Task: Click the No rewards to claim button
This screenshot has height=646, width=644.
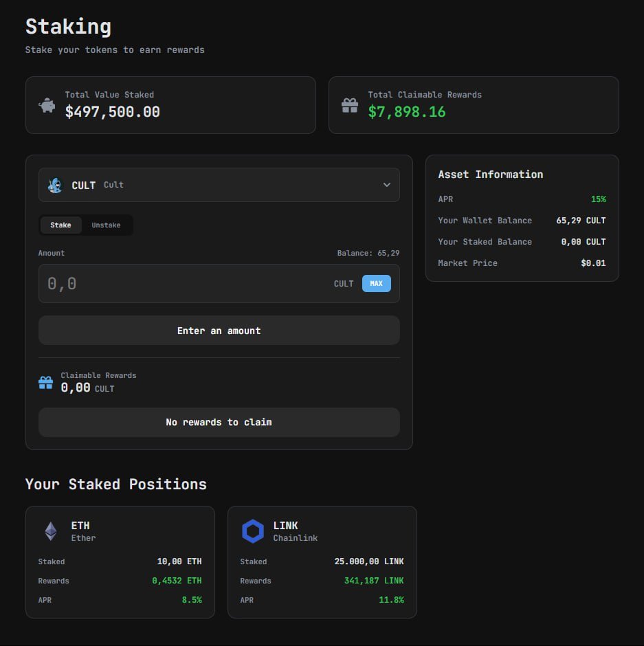Action: 219,422
